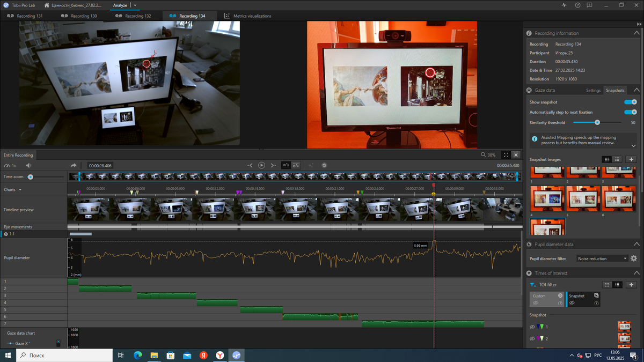This screenshot has height=362, width=644.
Task: Click the current time field 00:00:28.406
Action: coord(100,166)
